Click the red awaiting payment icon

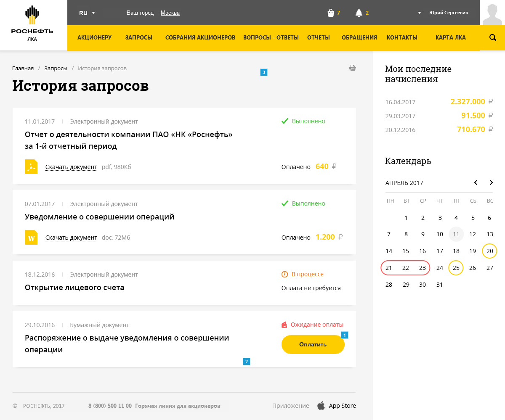(x=284, y=325)
